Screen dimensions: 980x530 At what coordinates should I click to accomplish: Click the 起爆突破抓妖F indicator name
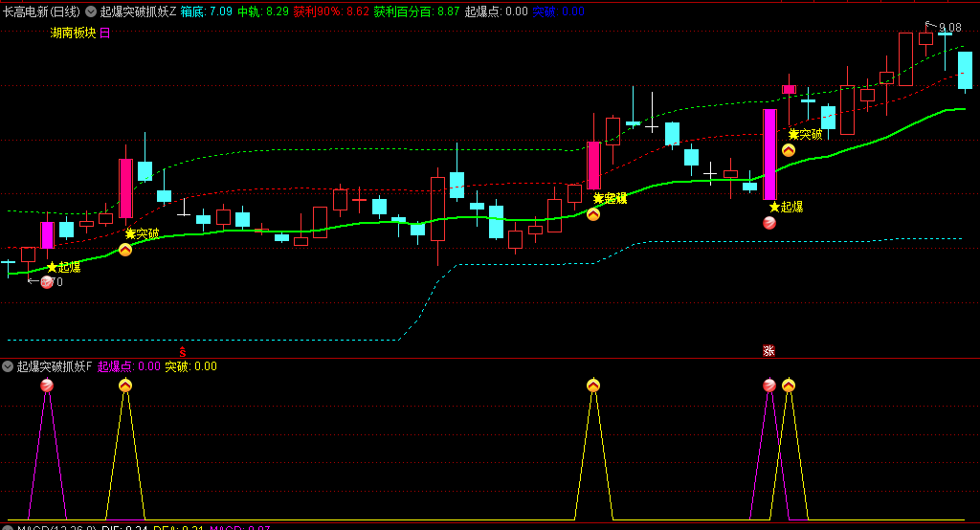coord(55,366)
